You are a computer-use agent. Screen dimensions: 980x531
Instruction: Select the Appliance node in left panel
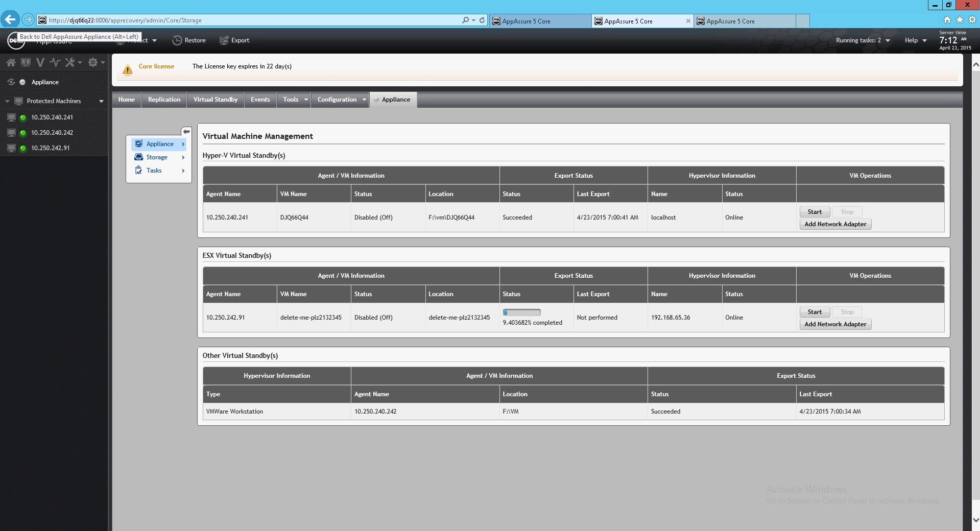pyautogui.click(x=45, y=82)
